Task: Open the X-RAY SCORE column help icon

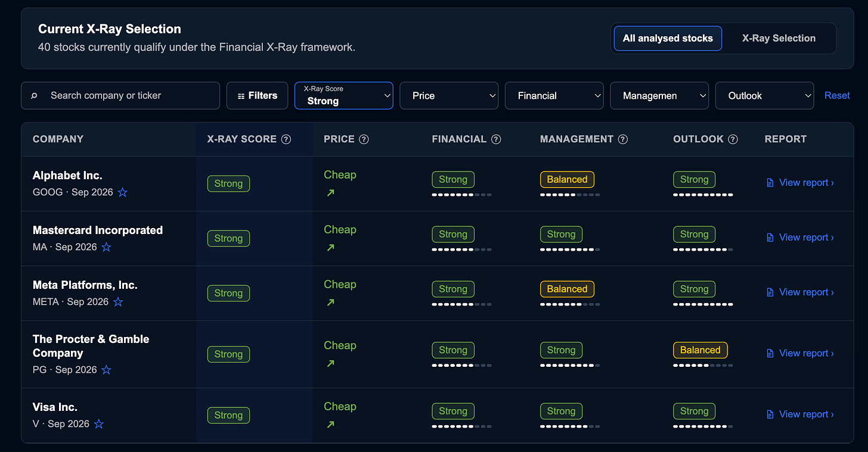Action: tap(286, 139)
